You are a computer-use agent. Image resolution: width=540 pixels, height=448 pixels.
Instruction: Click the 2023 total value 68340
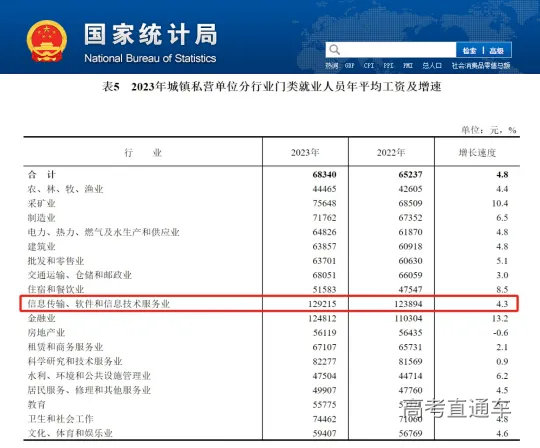coord(324,175)
